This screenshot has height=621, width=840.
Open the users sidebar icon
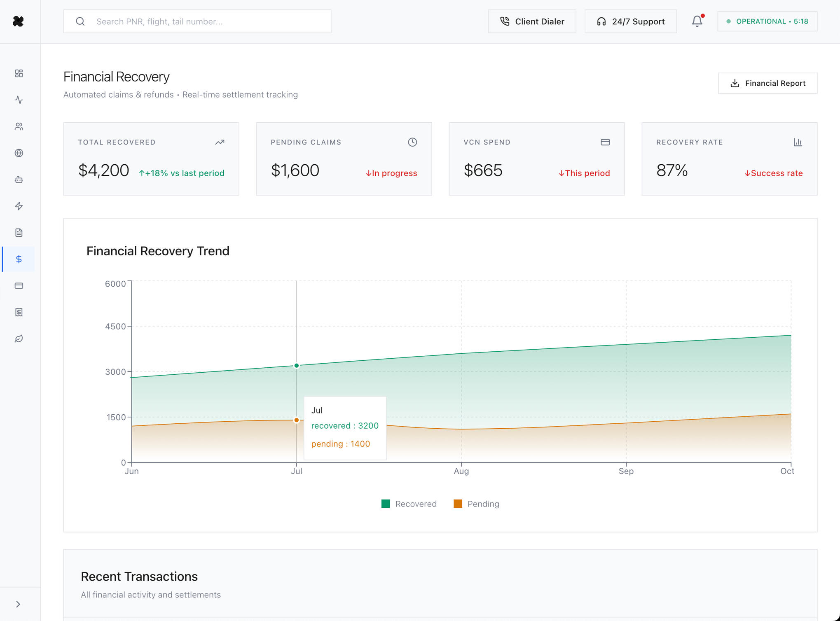[x=19, y=126]
